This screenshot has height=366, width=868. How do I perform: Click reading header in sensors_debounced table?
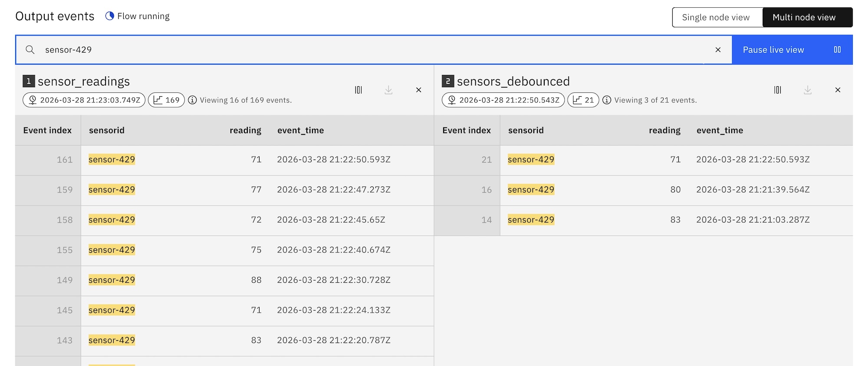[x=664, y=131]
